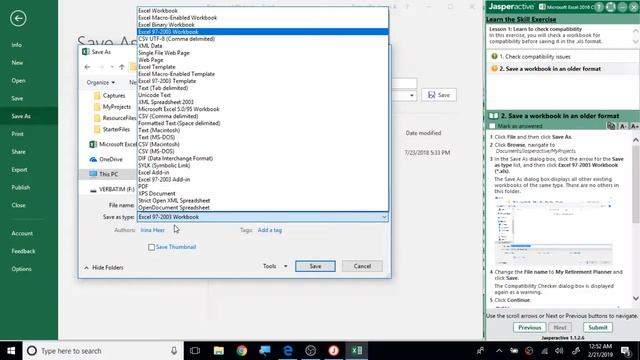Viewport: 640px width, 360px height.
Task: Click the Backstage Save button with disk icon
Action: pyautogui.click(x=439, y=95)
